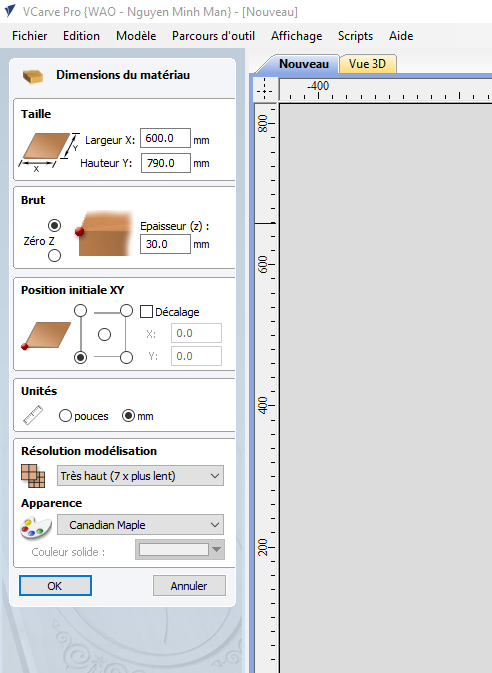Select Zéro Z top-of-material radio button
This screenshot has width=492, height=673.
click(x=55, y=225)
